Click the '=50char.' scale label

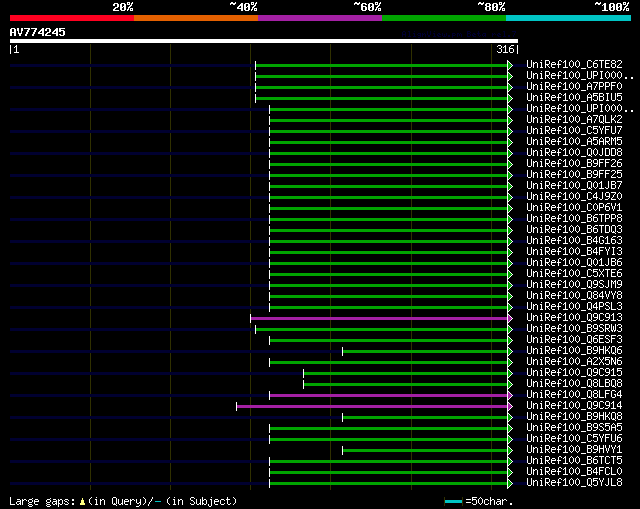pos(489,501)
